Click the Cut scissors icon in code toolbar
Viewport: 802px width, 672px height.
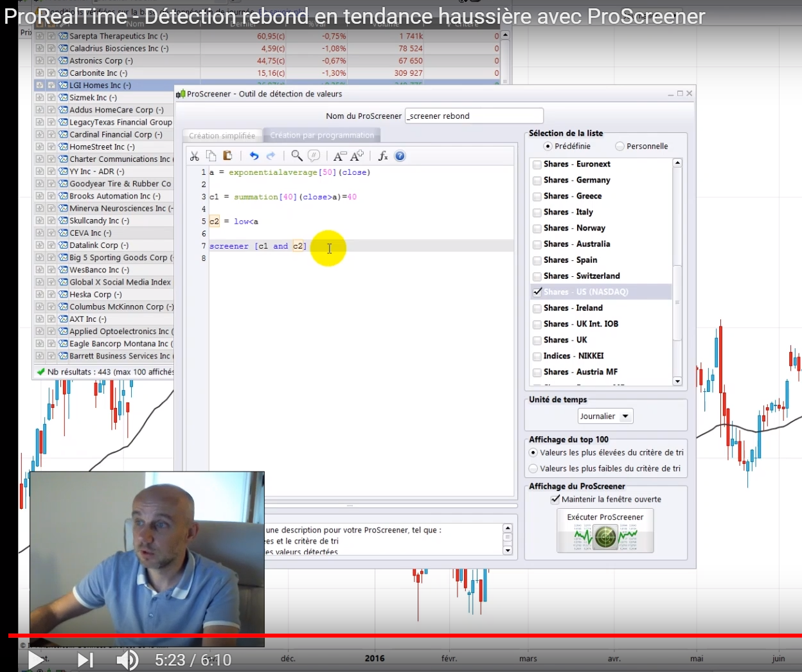tap(194, 156)
